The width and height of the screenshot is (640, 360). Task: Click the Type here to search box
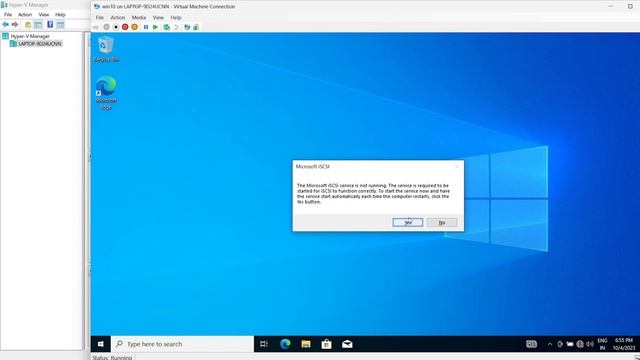pos(182,344)
